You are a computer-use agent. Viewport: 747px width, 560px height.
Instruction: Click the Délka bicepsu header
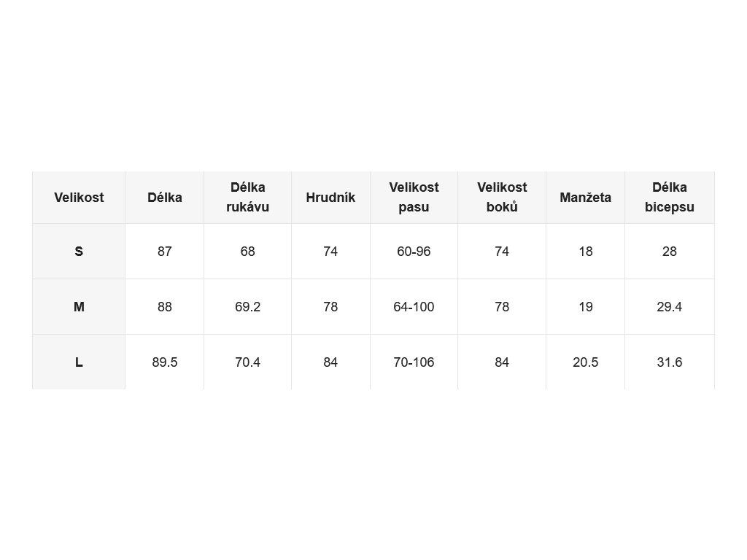(670, 197)
